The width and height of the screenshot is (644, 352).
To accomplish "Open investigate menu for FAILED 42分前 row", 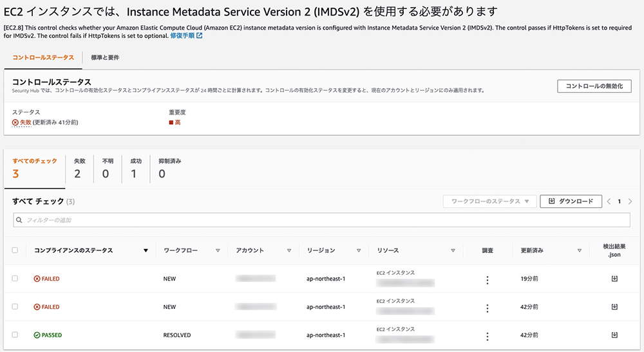I will [488, 308].
